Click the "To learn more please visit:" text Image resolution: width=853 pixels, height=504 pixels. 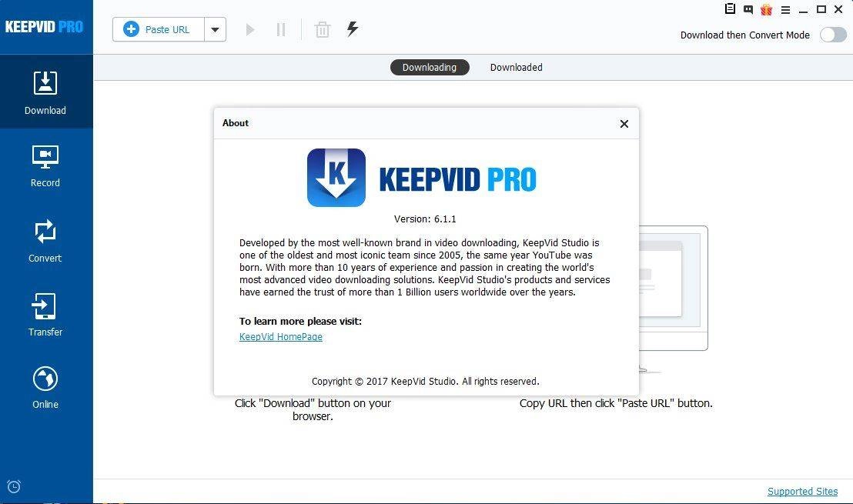pyautogui.click(x=300, y=322)
